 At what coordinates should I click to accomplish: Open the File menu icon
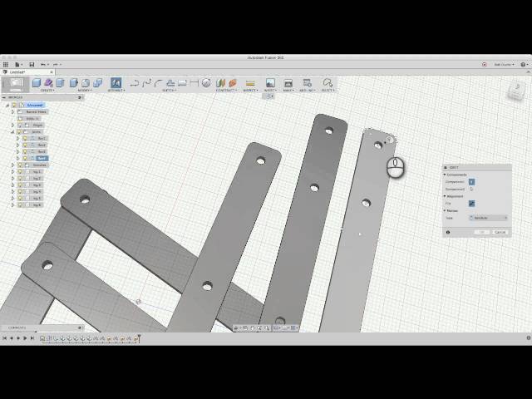coord(17,65)
